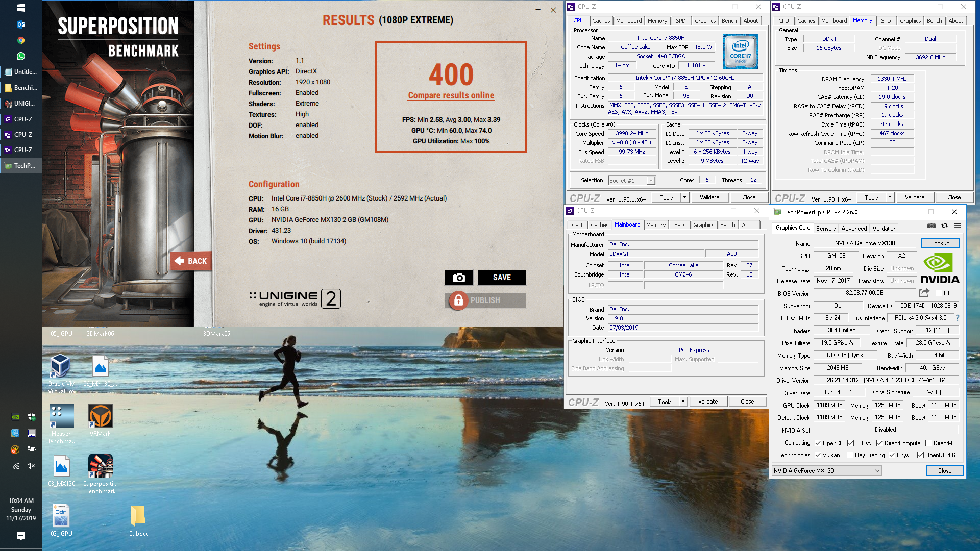
Task: Open Bench tab in Mainboard CPU-Z window
Action: 728,225
